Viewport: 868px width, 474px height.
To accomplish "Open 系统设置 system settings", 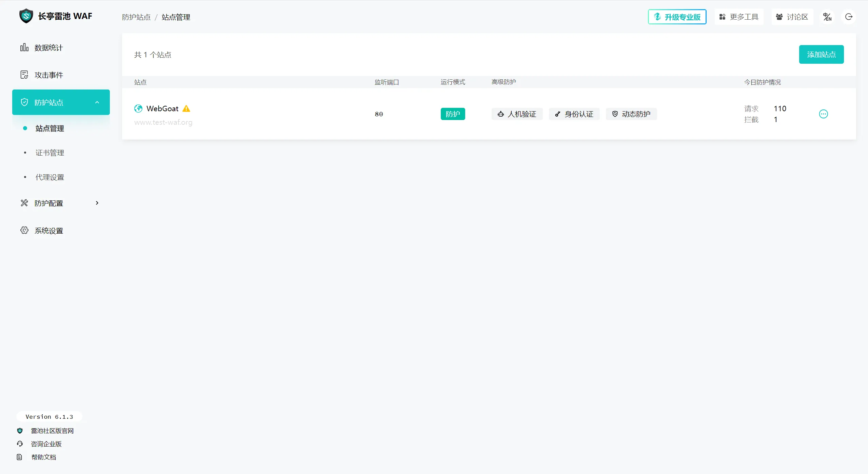I will coord(48,231).
